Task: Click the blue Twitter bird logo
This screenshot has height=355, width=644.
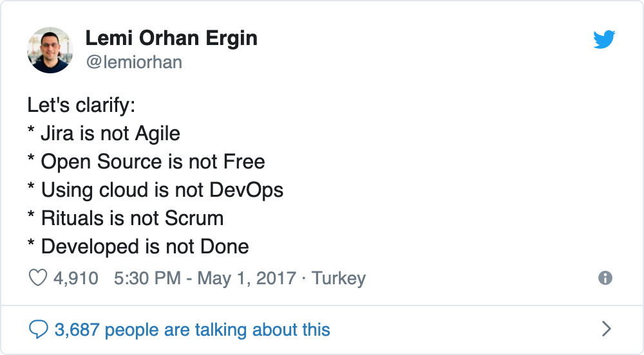Action: (604, 39)
